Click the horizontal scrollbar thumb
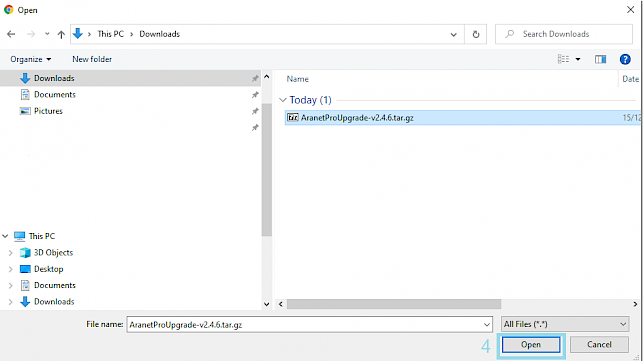Screen dimensions: 643x361 (394, 304)
